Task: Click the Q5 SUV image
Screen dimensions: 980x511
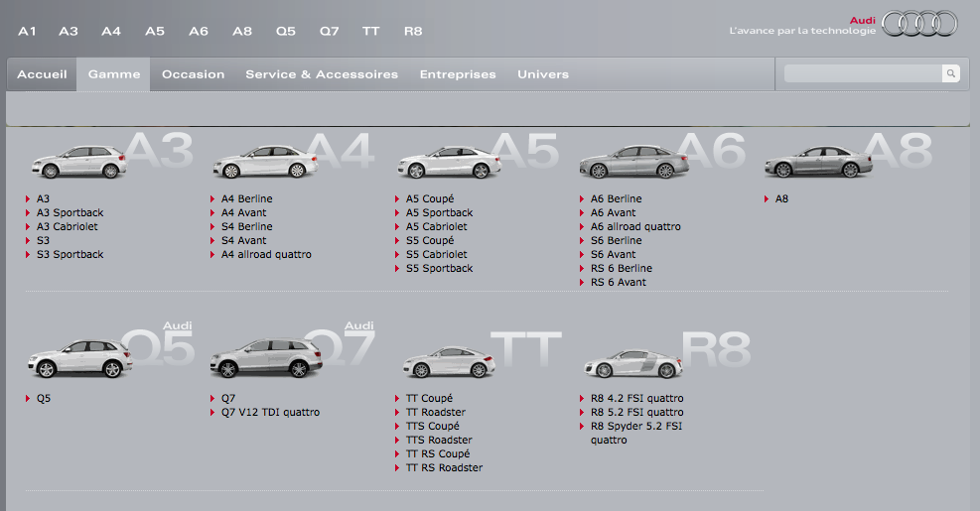Action: click(x=80, y=358)
